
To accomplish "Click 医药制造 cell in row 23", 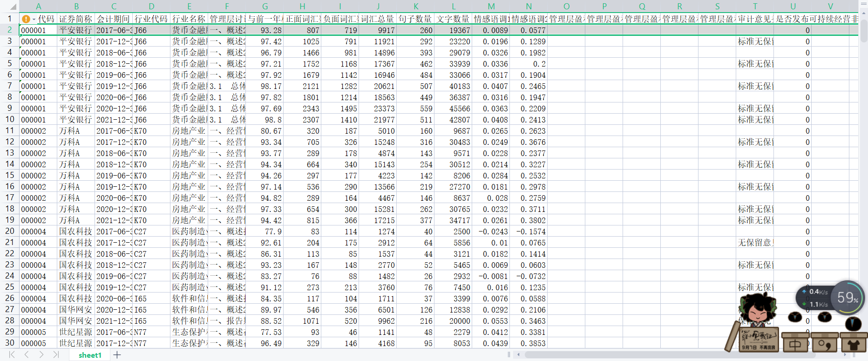I will tap(190, 265).
